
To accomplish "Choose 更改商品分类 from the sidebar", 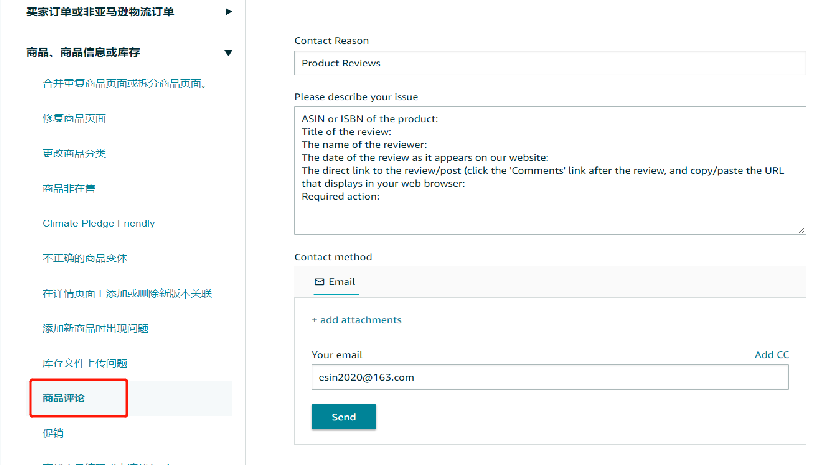I will point(74,153).
